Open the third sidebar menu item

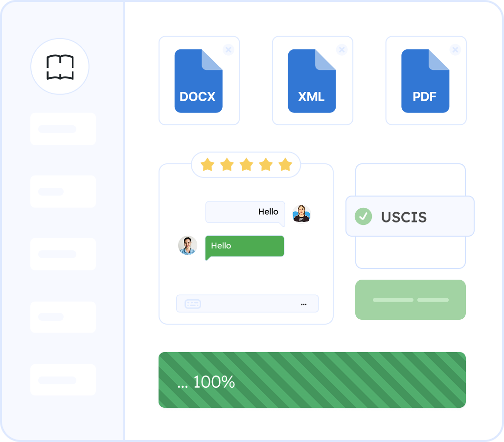pyautogui.click(x=63, y=254)
